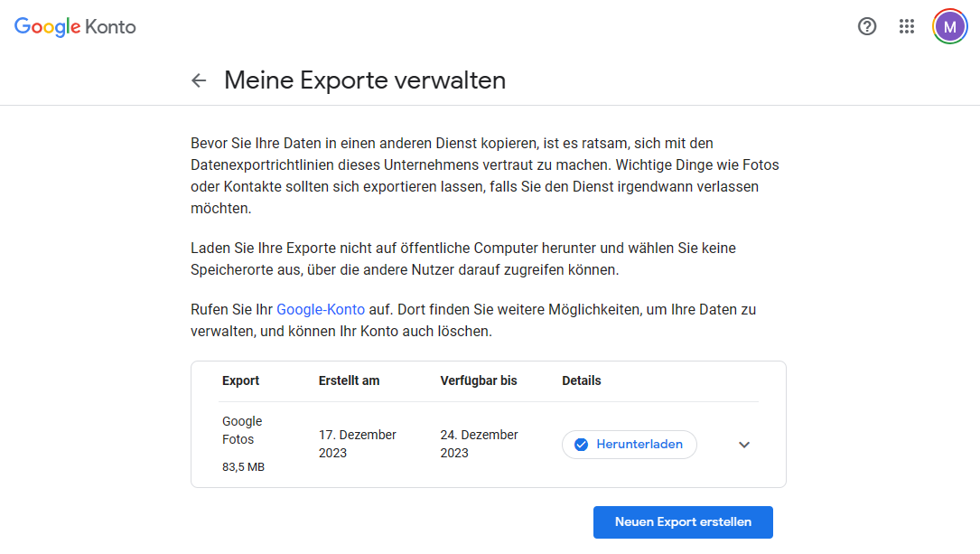Open the Google-Konto link
This screenshot has height=554, width=980.
(321, 309)
